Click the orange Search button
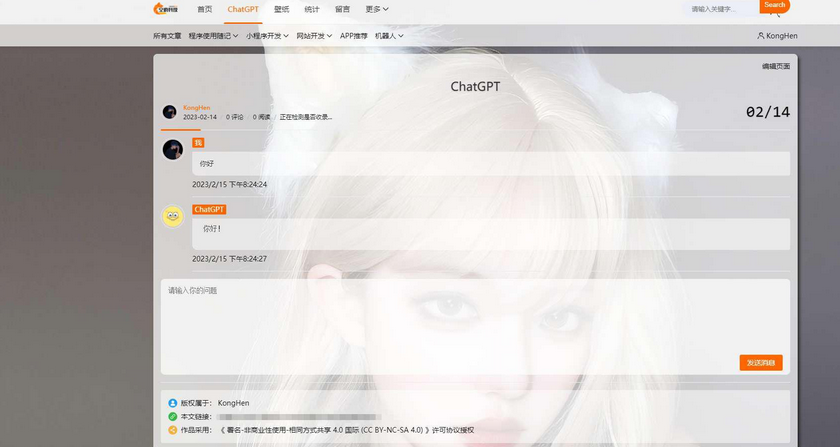 click(x=775, y=5)
